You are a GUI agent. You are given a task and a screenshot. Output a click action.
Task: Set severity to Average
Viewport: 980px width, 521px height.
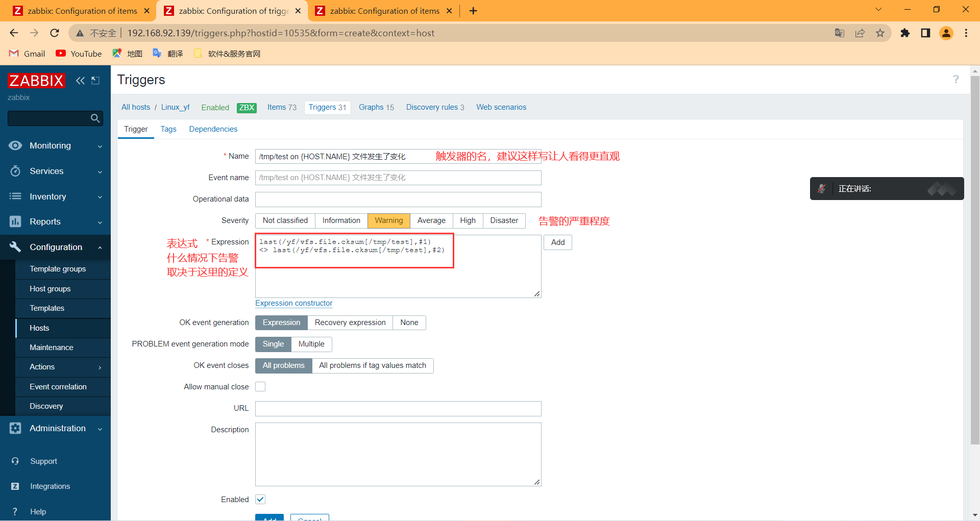431,220
